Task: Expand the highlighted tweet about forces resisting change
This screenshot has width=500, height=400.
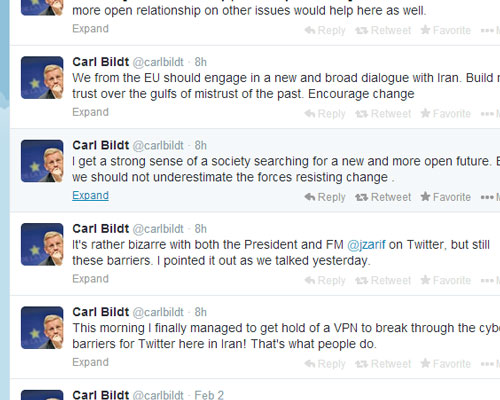Action: point(90,196)
